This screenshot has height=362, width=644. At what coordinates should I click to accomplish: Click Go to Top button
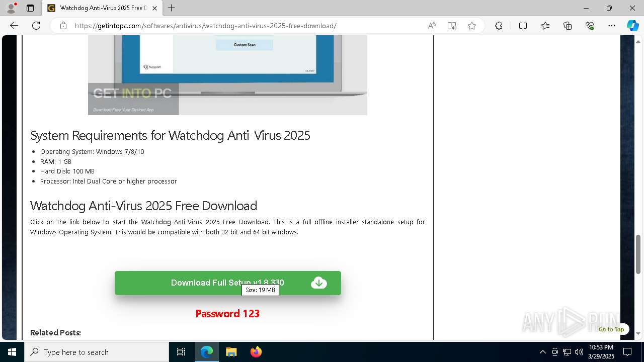point(611,329)
